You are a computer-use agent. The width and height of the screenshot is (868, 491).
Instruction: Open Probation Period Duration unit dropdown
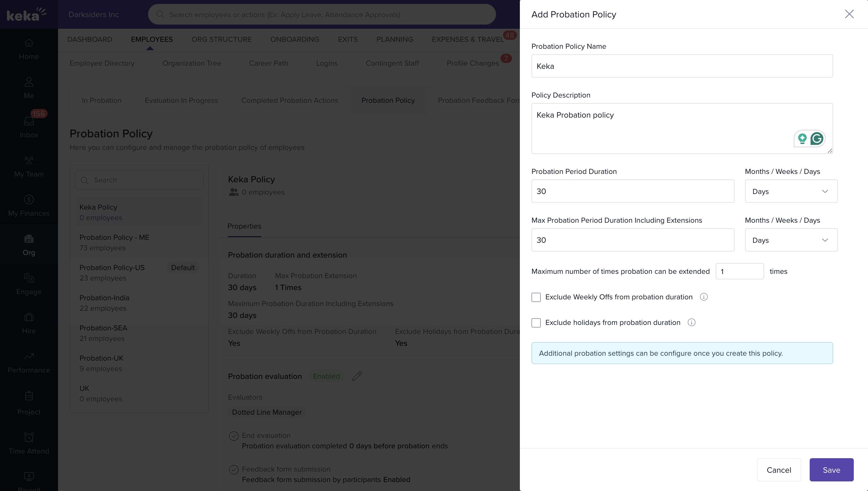pyautogui.click(x=791, y=191)
